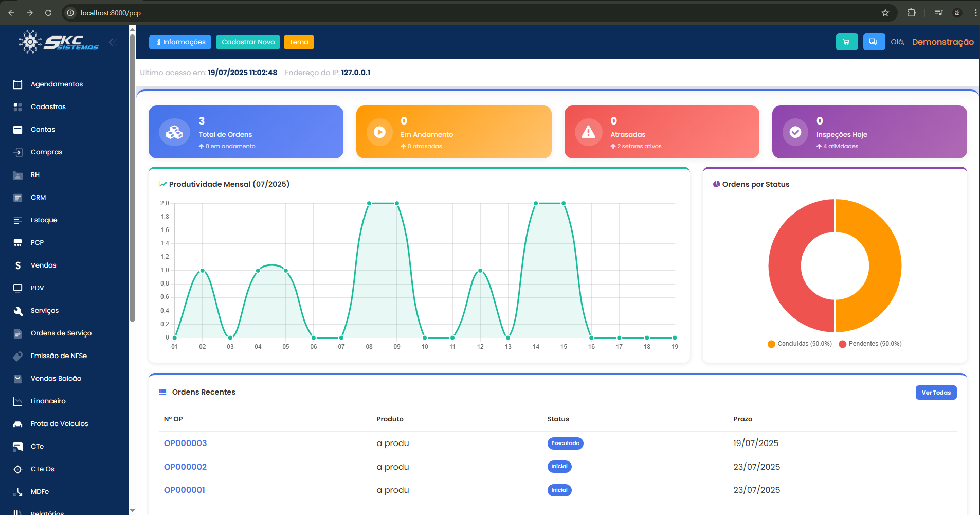Click the Cadastrar Novo button

pos(248,42)
